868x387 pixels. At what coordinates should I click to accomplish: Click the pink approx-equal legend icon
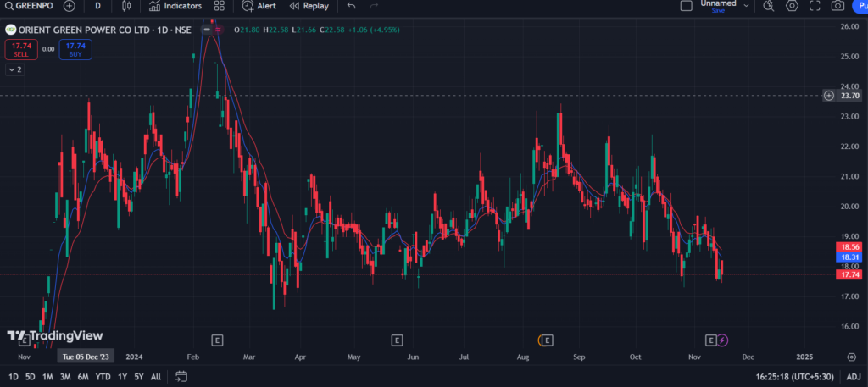click(x=218, y=30)
